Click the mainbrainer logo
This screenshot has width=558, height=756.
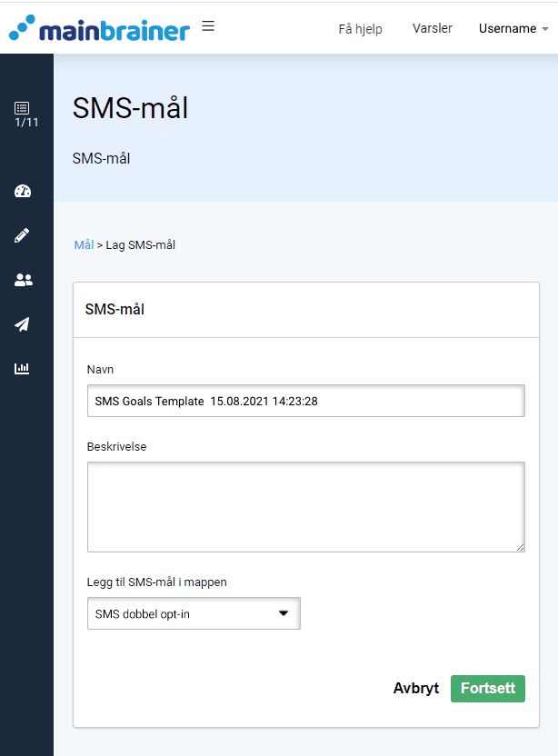[x=99, y=28]
